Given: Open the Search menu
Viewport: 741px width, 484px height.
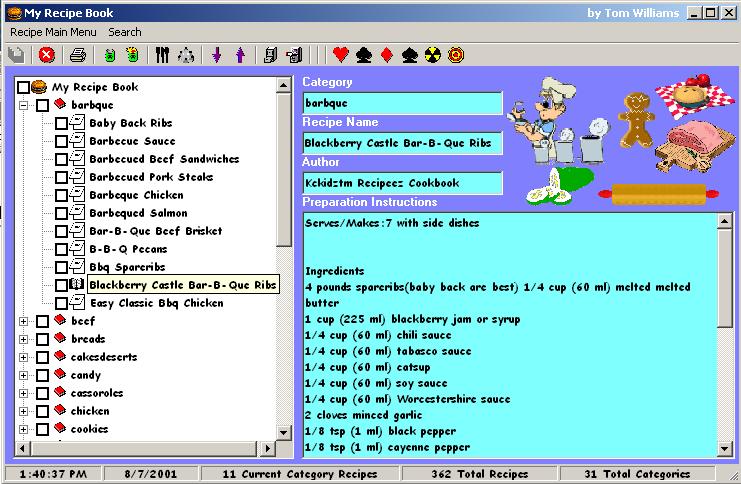Looking at the screenshot, I should [x=125, y=33].
